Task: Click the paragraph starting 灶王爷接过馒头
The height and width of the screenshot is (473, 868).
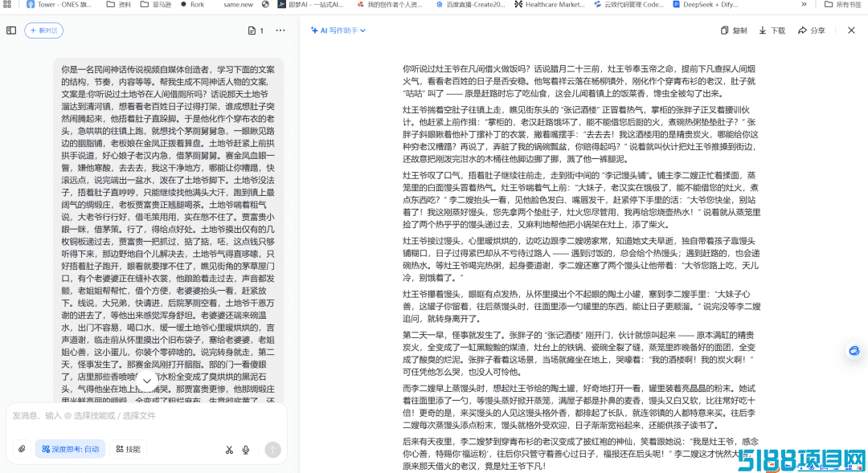Action: (581, 259)
